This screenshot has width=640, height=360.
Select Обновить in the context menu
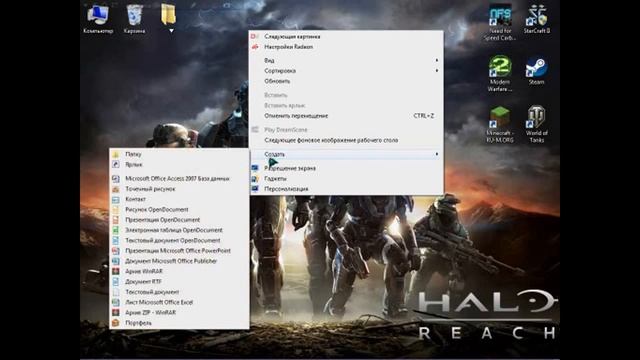346,81
